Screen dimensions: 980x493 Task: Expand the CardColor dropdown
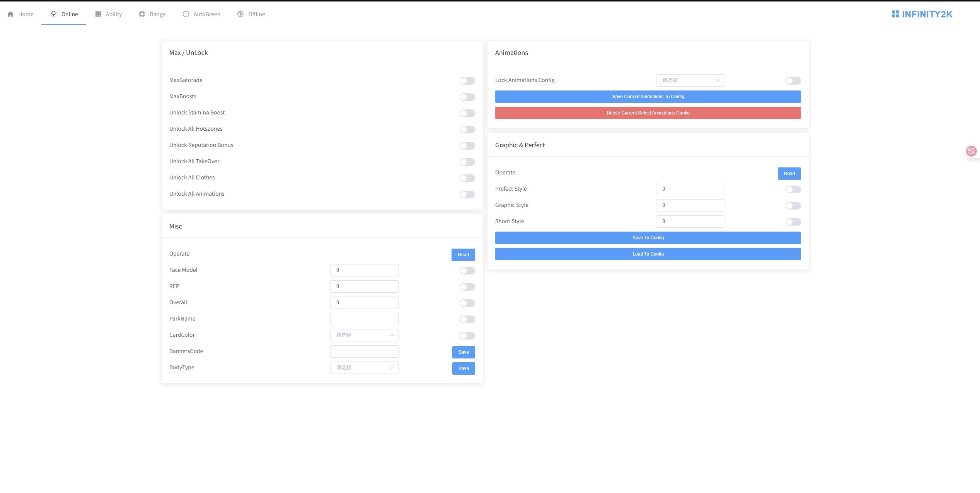coord(364,335)
